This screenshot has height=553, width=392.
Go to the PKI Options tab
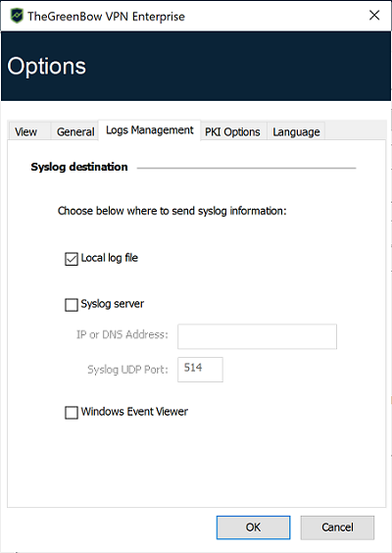[232, 131]
